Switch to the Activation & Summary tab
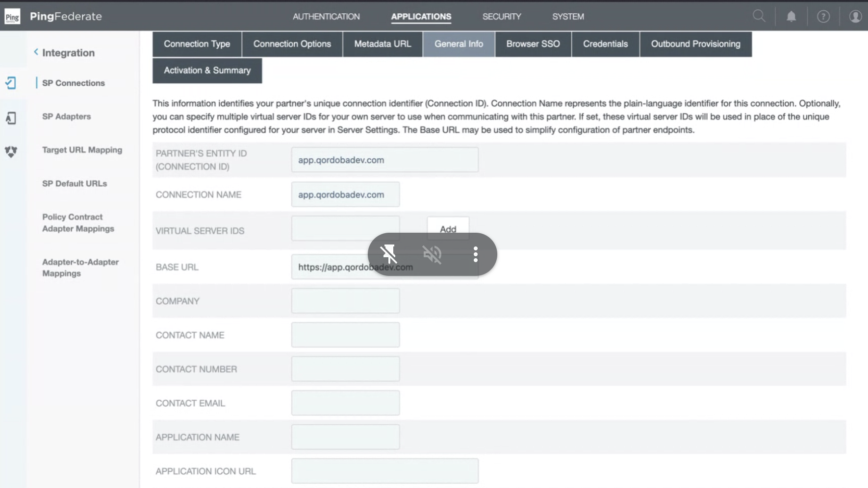Screen dimensions: 868x488 pyautogui.click(x=207, y=71)
